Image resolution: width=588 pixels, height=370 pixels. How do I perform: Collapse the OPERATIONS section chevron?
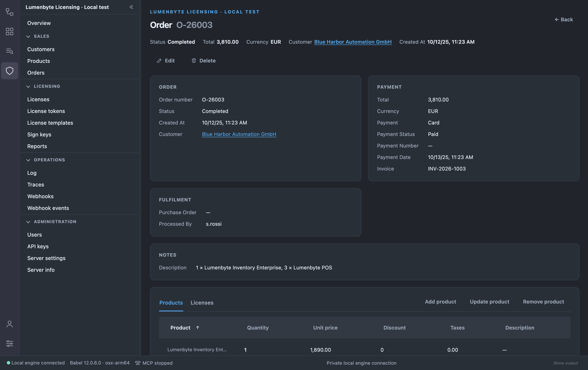(x=28, y=160)
